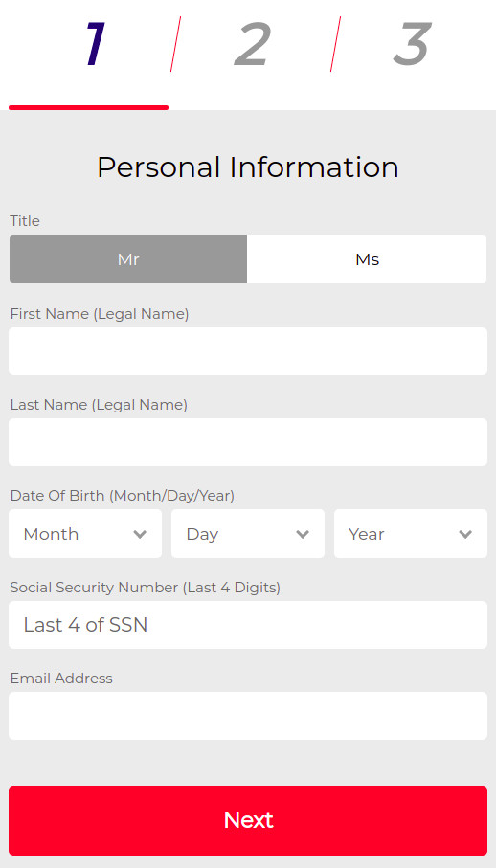Screen dimensions: 496x868
Task: Click the Month dropdown chevron arrow
Action: (x=140, y=534)
